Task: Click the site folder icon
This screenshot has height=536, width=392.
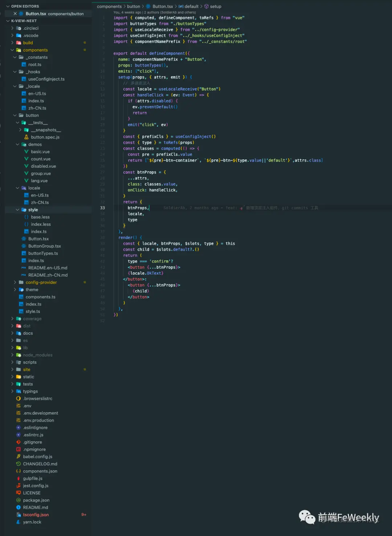Action: tap(19, 369)
